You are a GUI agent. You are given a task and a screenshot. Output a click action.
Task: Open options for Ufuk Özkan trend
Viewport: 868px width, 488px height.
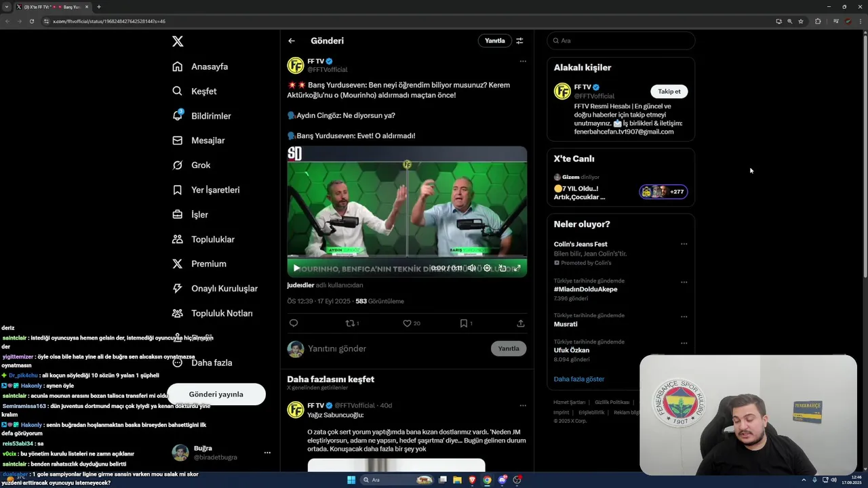coord(684,343)
